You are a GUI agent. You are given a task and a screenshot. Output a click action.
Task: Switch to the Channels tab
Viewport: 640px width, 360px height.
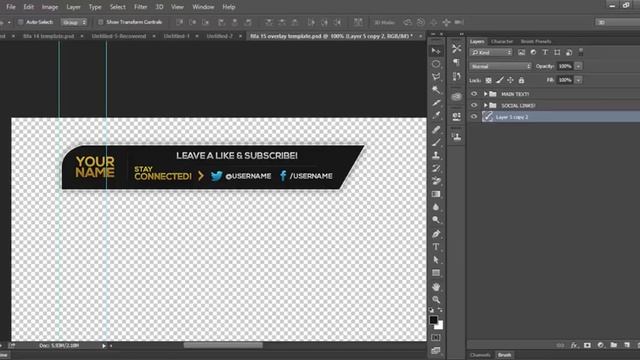coord(480,355)
